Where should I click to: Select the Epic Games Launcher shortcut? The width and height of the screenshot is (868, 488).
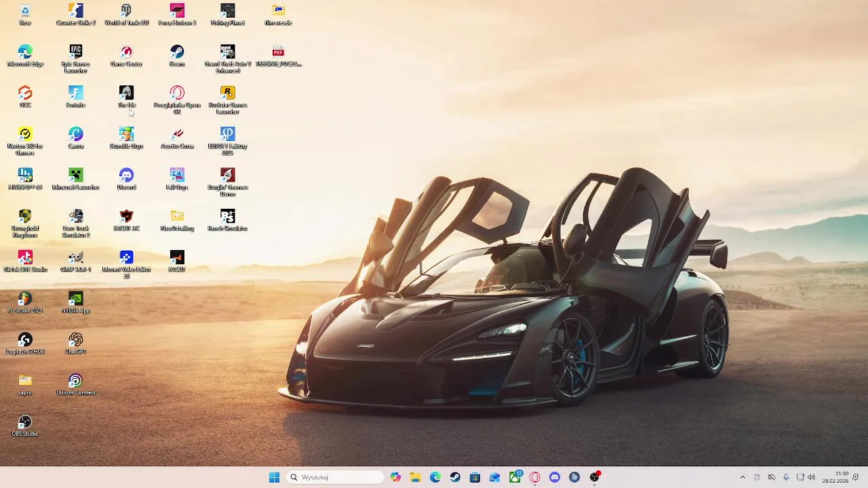pyautogui.click(x=76, y=59)
